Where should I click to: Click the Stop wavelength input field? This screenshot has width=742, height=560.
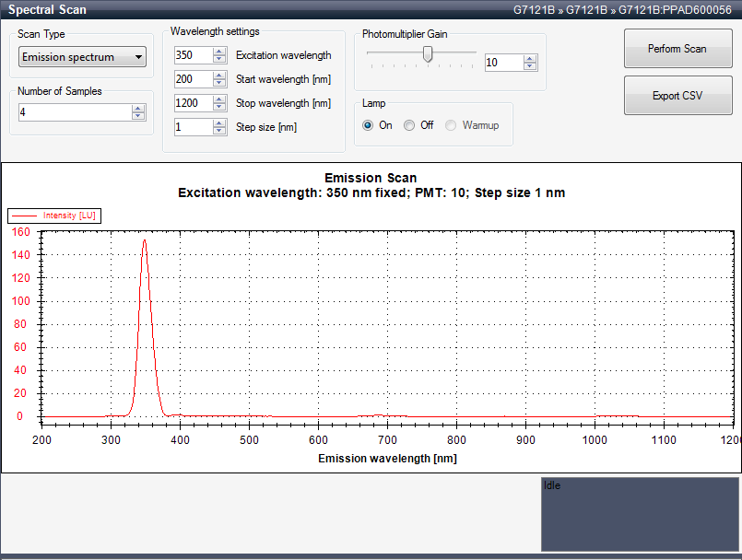193,103
